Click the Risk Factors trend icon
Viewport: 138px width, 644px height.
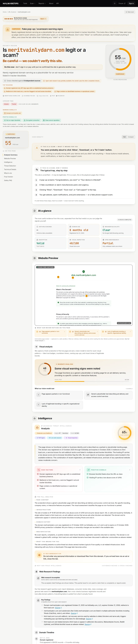pos(39,470)
